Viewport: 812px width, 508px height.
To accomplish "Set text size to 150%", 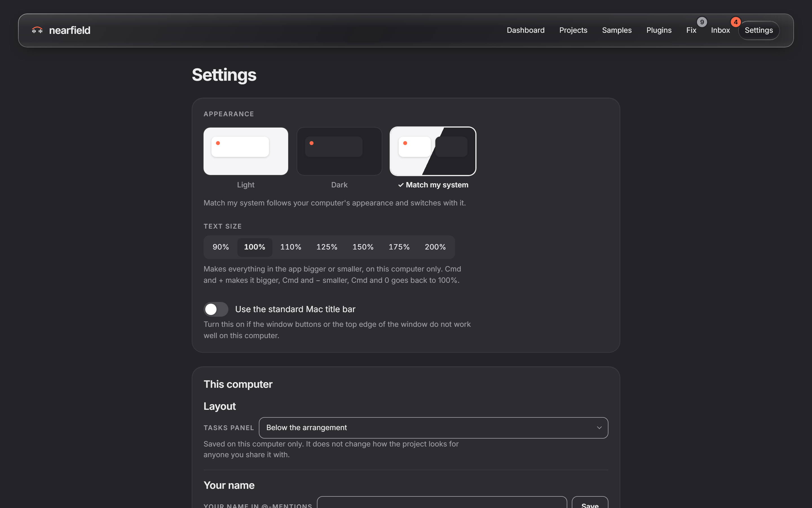I will tap(363, 247).
